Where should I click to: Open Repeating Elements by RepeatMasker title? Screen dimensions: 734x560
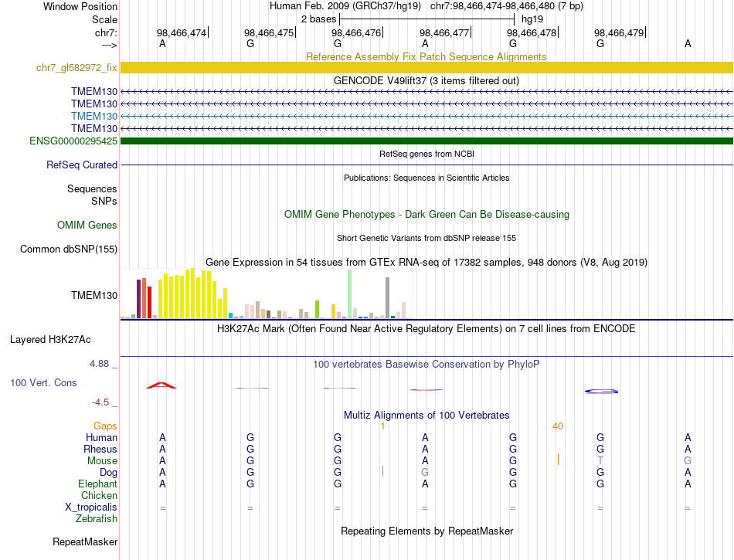(426, 531)
